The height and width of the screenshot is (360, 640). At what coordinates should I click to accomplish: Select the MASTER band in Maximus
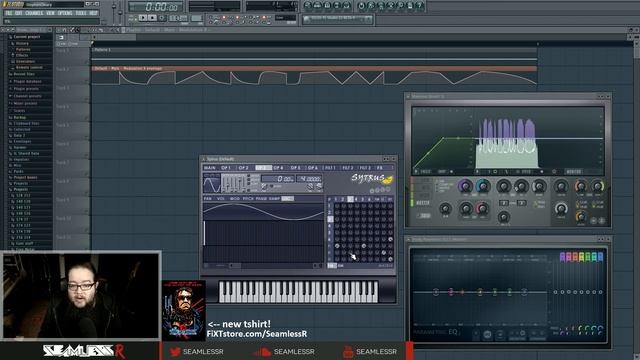point(422,203)
